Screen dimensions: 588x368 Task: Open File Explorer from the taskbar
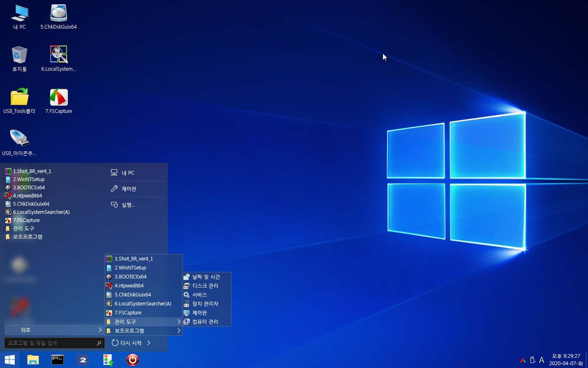[33, 360]
